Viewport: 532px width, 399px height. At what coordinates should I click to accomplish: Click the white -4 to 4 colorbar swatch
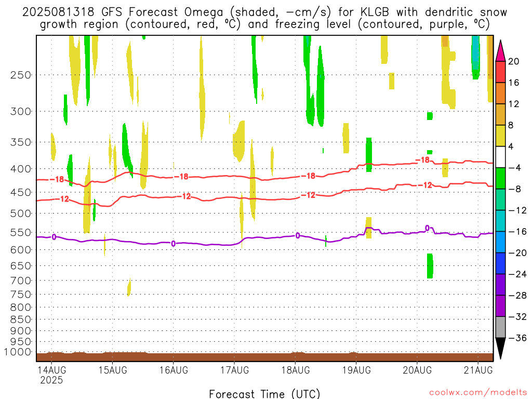(x=500, y=157)
